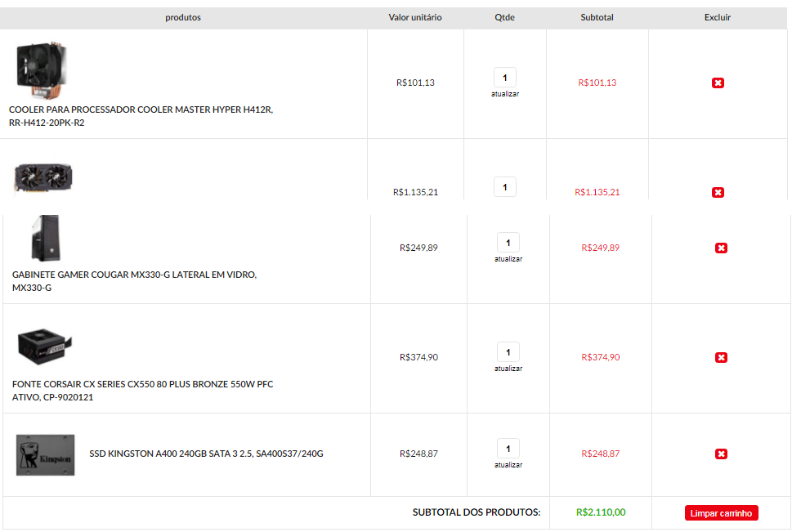This screenshot has width=792, height=532.
Task: Click the produtos column header
Action: tap(183, 18)
